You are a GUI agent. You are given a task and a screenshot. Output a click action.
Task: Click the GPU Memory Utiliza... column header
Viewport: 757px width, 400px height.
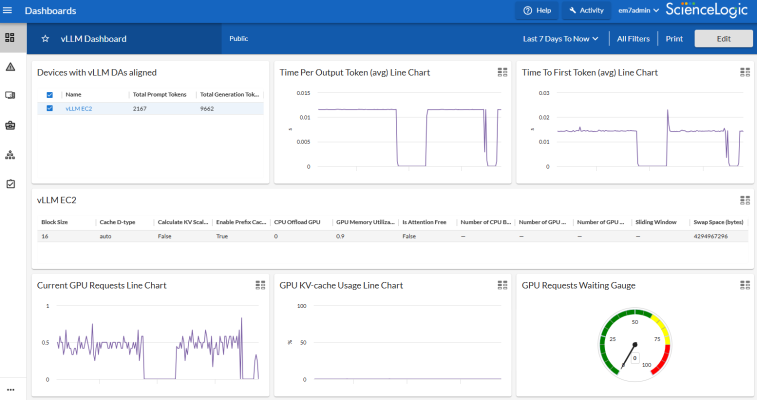[365, 222]
